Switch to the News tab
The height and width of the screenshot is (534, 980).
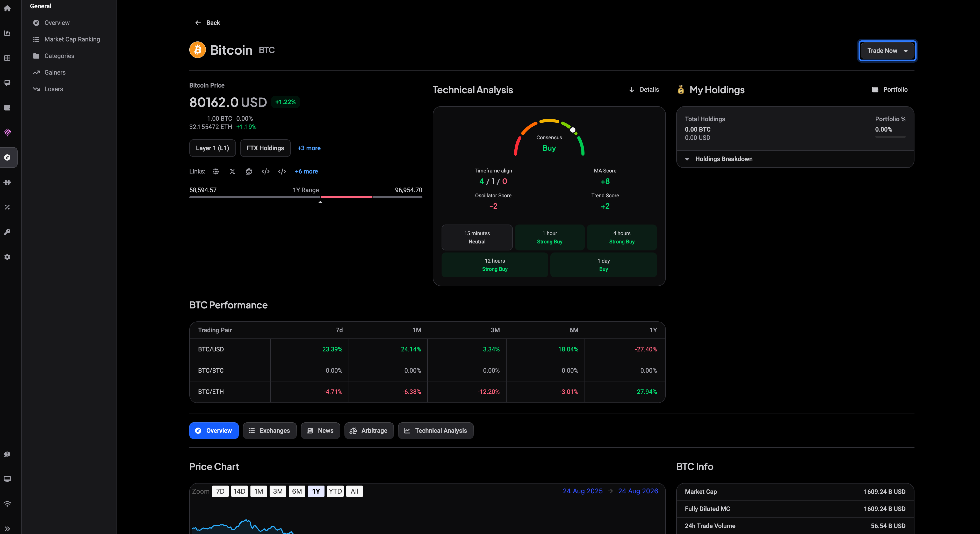pos(320,431)
